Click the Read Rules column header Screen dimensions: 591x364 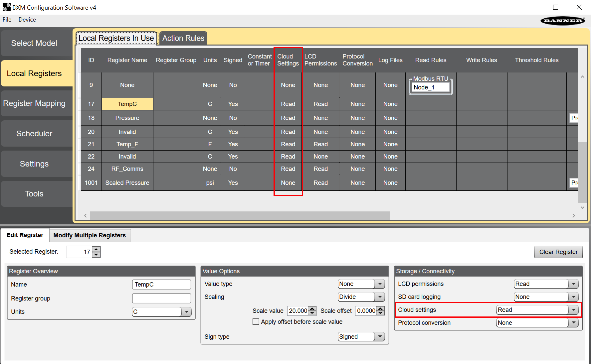coord(431,60)
